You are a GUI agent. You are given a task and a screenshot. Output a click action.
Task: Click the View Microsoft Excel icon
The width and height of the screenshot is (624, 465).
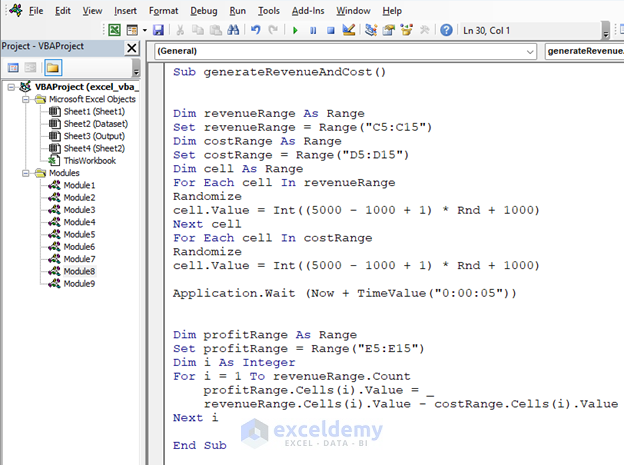click(x=114, y=30)
